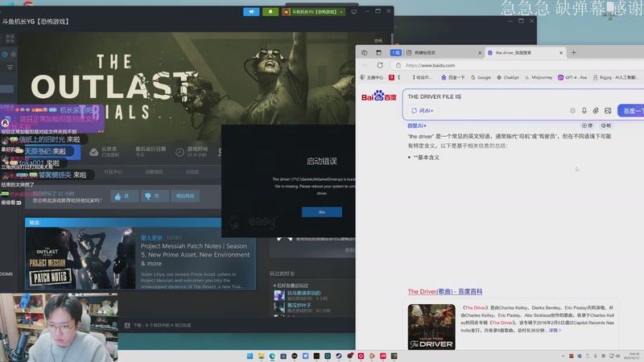Toggle Steam Big Picture monitor icon
Screen dimensions: 644x362
tap(353, 12)
